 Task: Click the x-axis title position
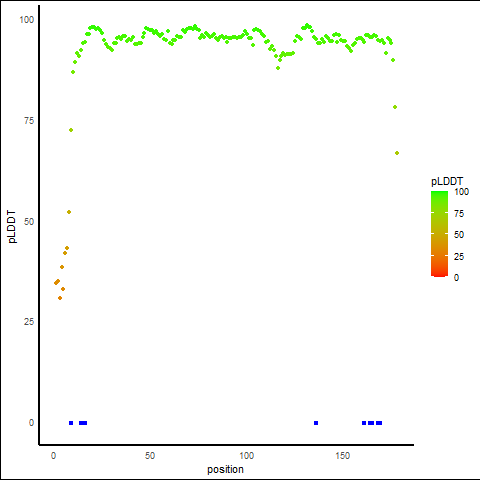pyautogui.click(x=225, y=469)
